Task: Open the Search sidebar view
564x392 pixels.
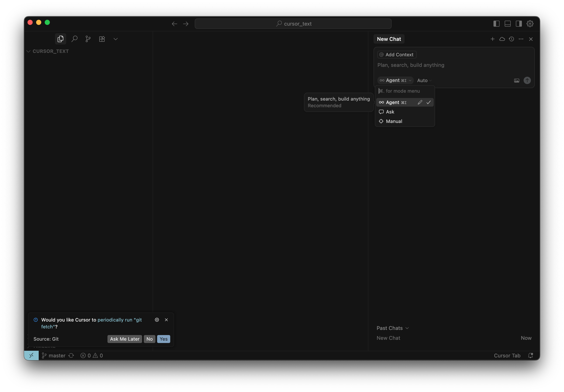Action: pyautogui.click(x=74, y=39)
